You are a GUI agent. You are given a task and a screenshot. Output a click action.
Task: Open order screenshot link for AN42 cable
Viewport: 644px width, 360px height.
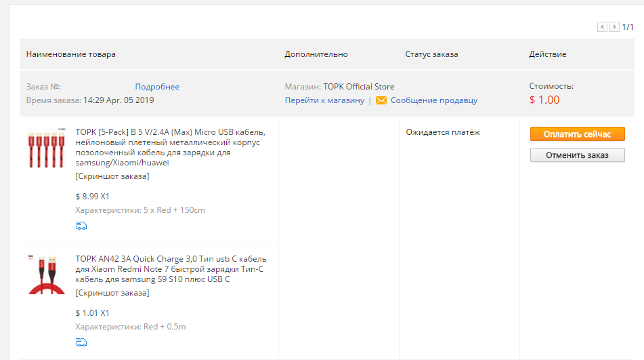(x=112, y=293)
